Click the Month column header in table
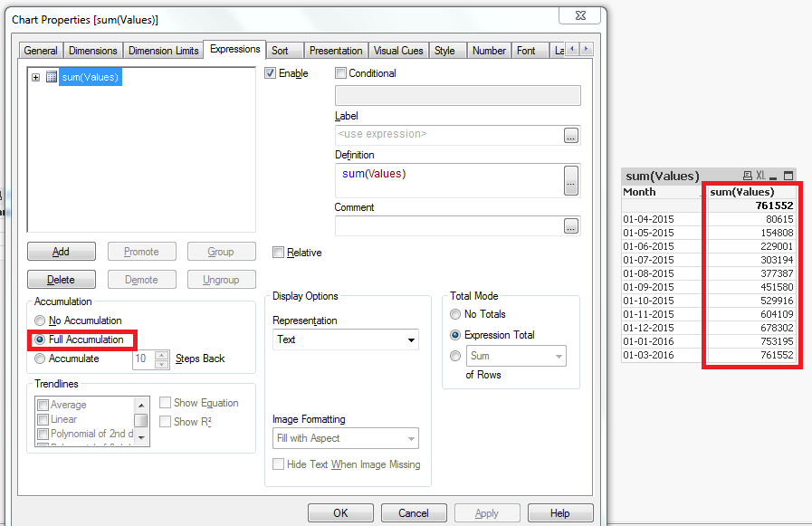Screen dimensions: 812x526 pyautogui.click(x=662, y=192)
